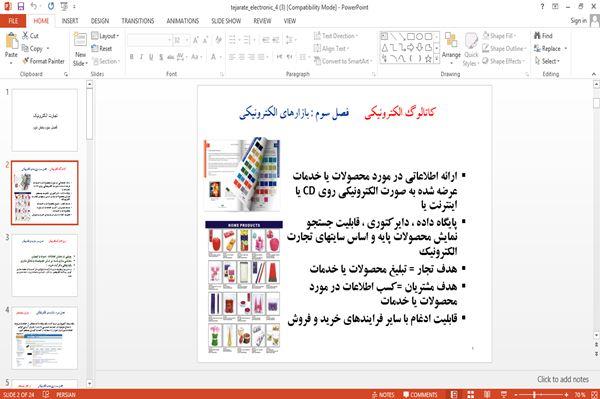Open the Layout dropdown
This screenshot has height=399, width=600.
[x=105, y=36]
